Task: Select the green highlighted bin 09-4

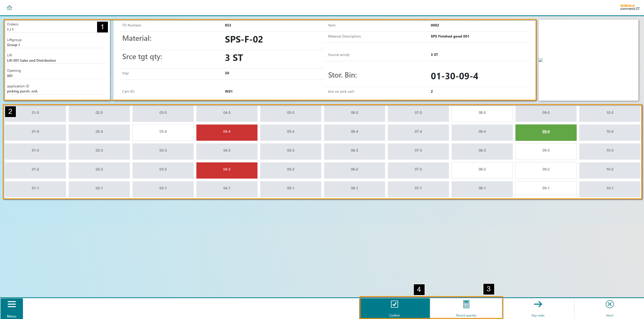Action: (x=546, y=132)
